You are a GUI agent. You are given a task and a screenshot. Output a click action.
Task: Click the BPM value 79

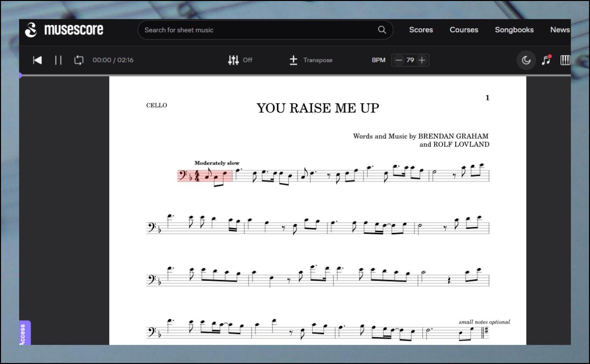(x=410, y=60)
